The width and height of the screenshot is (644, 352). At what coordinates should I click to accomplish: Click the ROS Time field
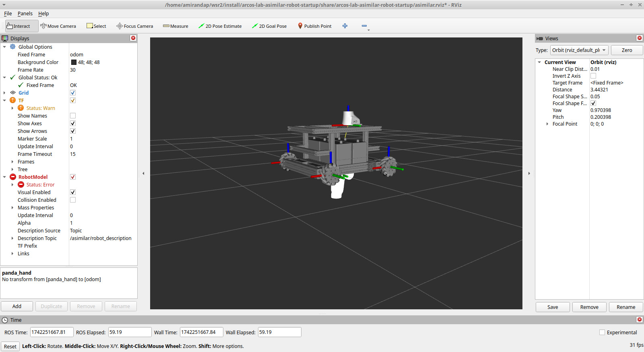coord(52,332)
